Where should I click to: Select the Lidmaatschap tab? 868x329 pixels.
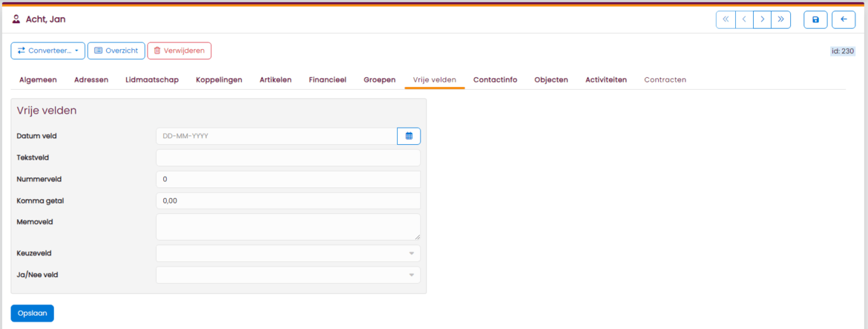point(152,79)
